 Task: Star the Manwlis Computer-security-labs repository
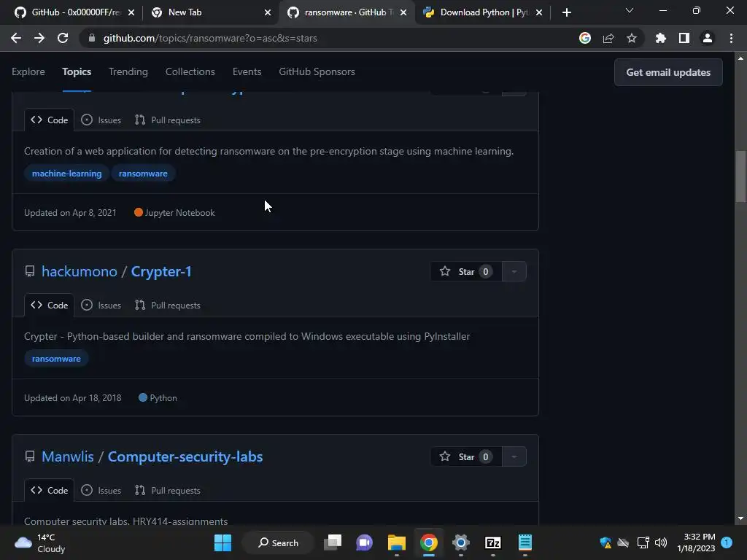[466, 456]
